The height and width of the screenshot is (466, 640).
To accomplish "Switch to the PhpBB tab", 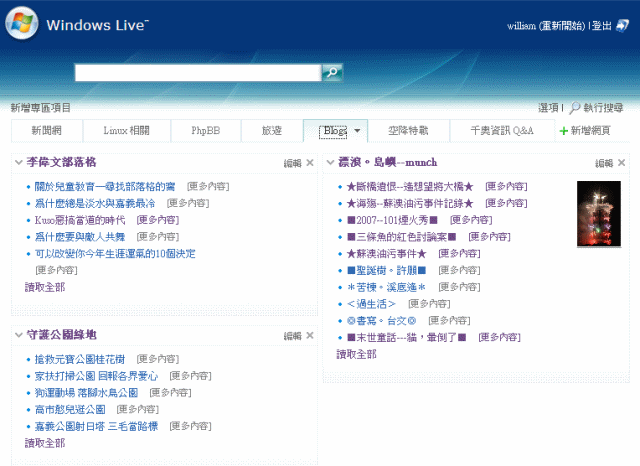I will (206, 131).
